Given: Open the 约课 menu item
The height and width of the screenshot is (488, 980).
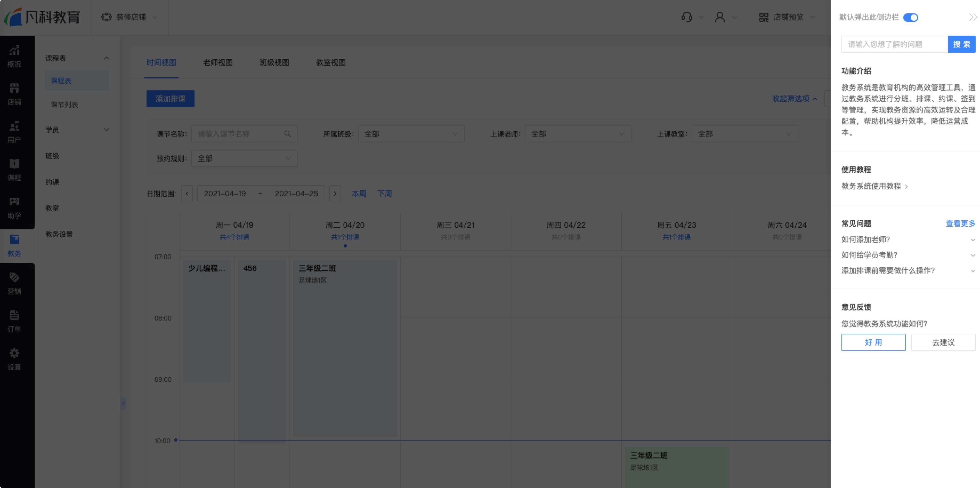Looking at the screenshot, I should coord(52,182).
